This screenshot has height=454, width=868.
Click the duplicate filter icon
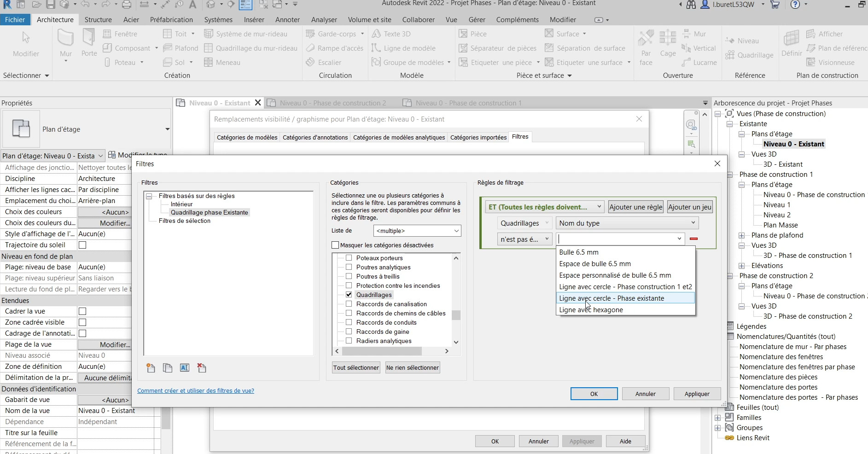pyautogui.click(x=168, y=368)
